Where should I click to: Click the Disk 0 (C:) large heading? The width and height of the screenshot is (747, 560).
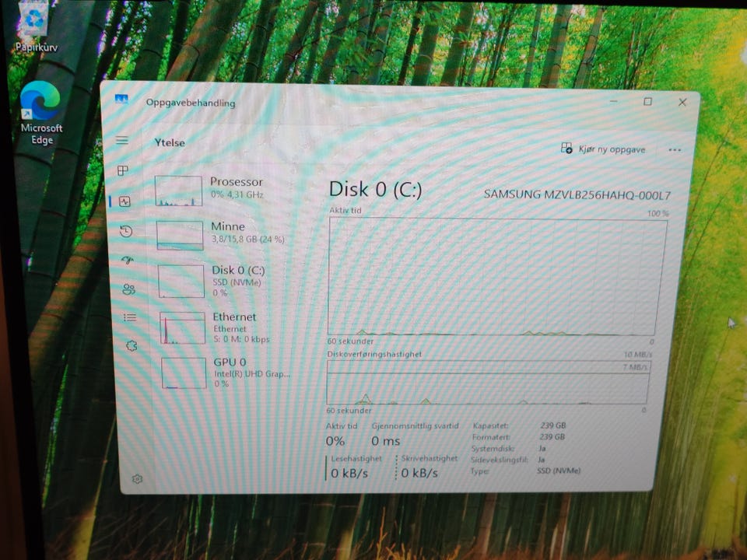coord(375,190)
